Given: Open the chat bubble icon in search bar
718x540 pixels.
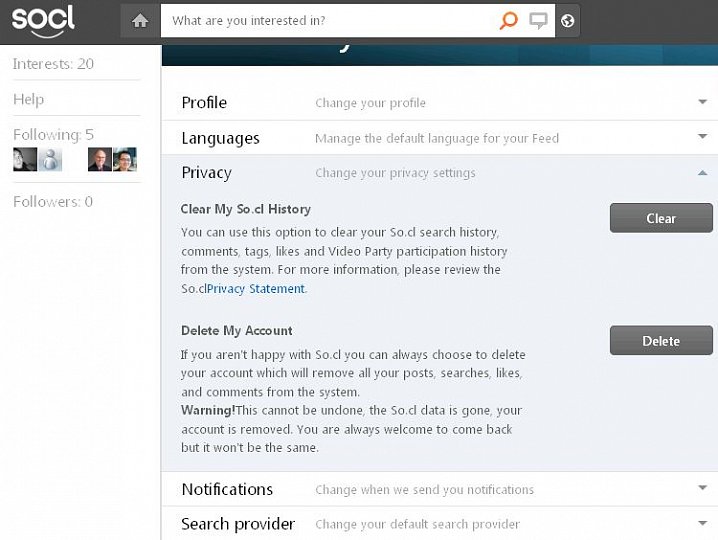Looking at the screenshot, I should [x=539, y=20].
